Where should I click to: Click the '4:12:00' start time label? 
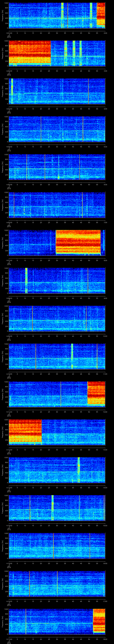(x=9, y=450)
